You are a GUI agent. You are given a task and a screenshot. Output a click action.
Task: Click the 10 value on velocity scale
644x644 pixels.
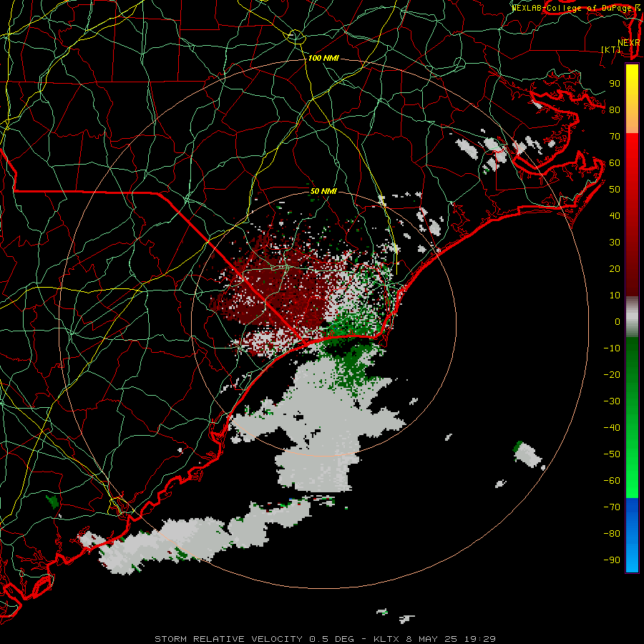615,296
